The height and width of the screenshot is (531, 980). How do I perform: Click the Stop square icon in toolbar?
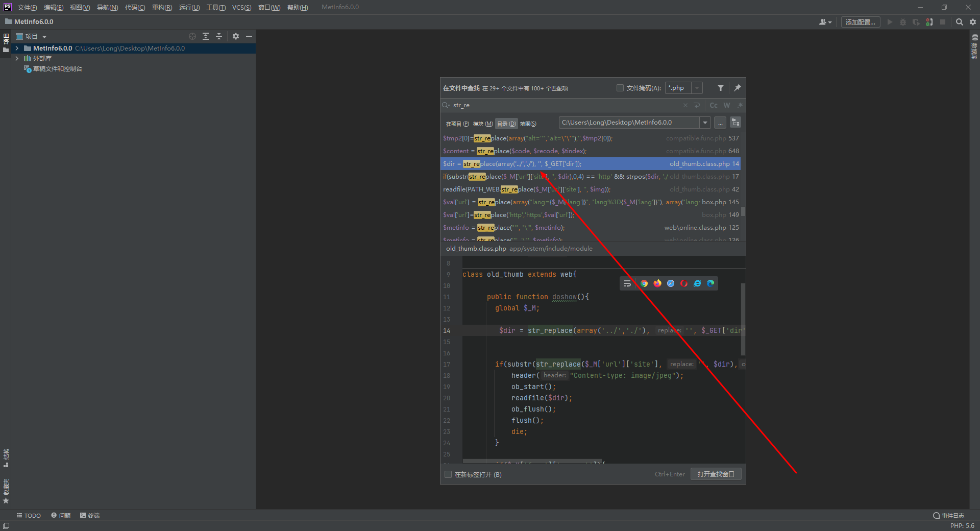click(943, 22)
